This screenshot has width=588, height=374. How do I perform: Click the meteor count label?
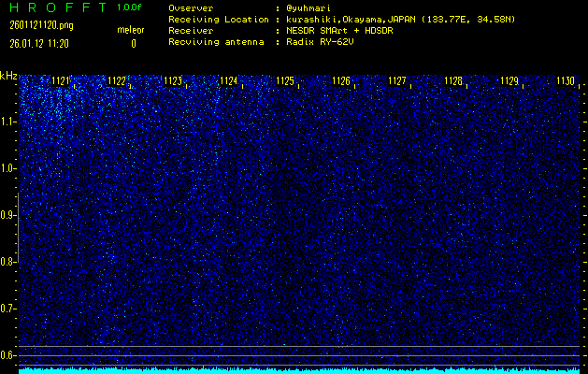pyautogui.click(x=131, y=30)
